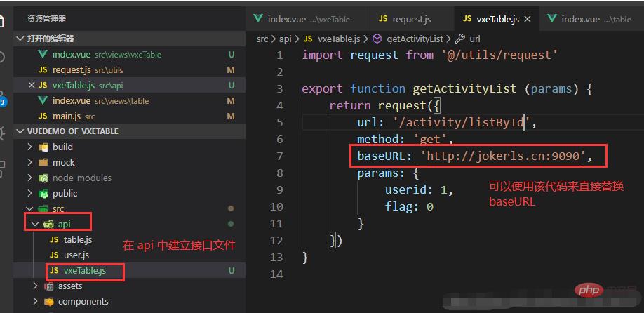Click the http://jokerls.cn:9090 URL in code
The height and width of the screenshot is (313, 644).
coord(504,156)
